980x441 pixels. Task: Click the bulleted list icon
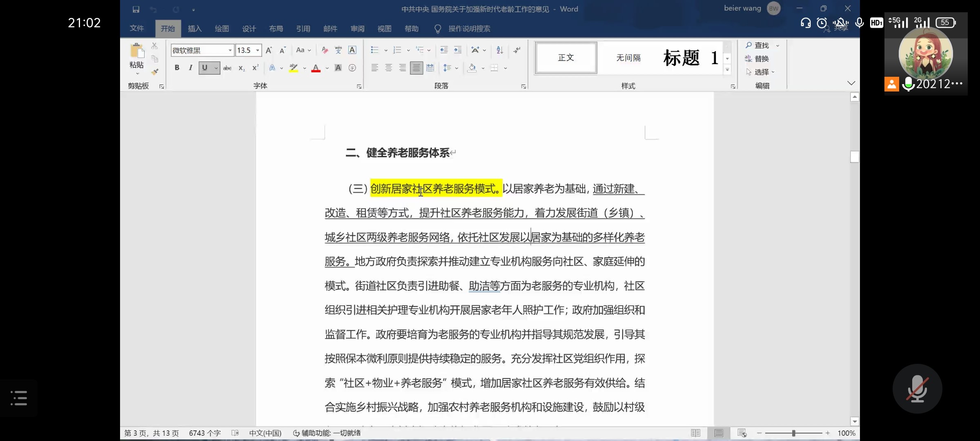374,50
